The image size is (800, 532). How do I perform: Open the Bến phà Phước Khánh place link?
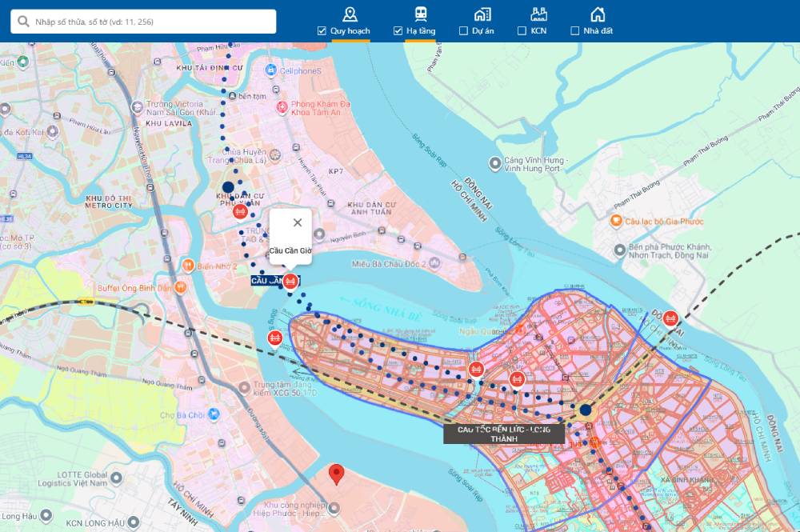(x=669, y=250)
